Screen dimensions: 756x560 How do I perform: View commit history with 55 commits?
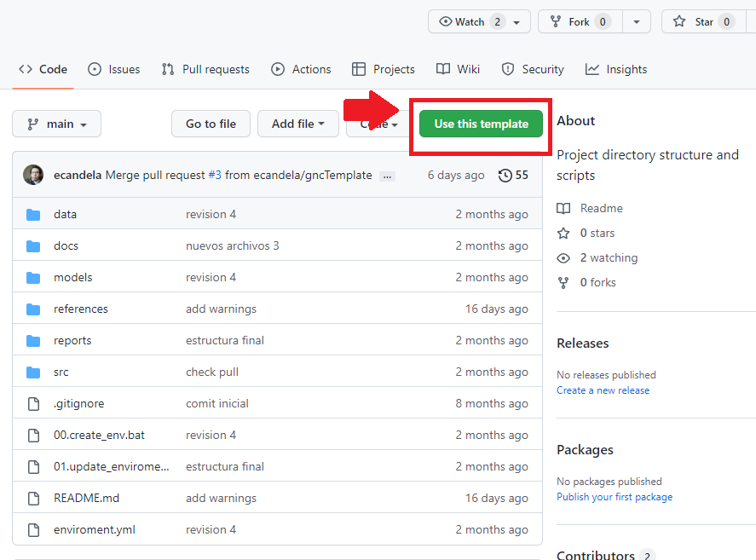(513, 175)
